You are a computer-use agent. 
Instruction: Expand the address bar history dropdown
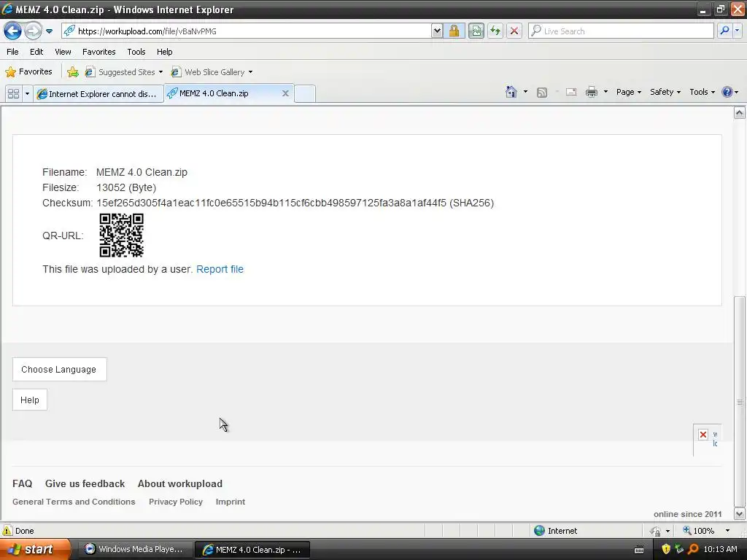pyautogui.click(x=437, y=31)
